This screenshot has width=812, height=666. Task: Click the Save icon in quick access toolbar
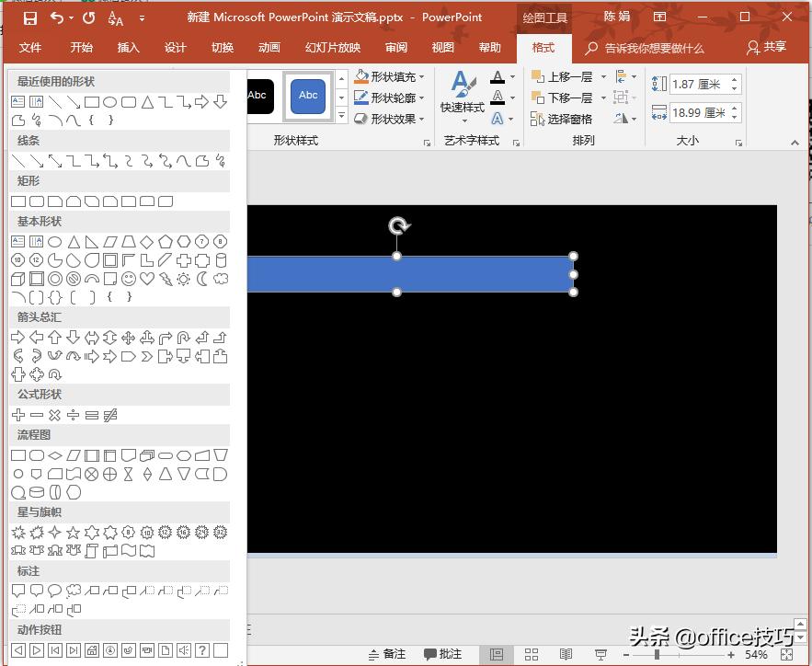29,17
